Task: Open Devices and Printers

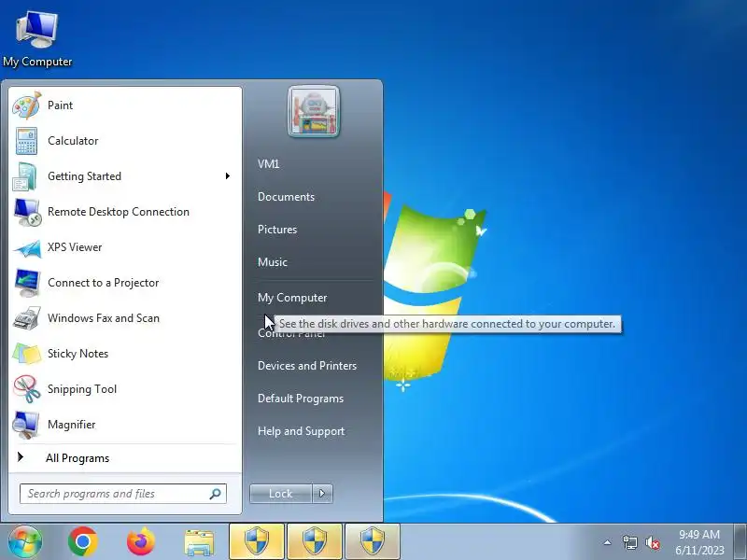Action: (307, 366)
